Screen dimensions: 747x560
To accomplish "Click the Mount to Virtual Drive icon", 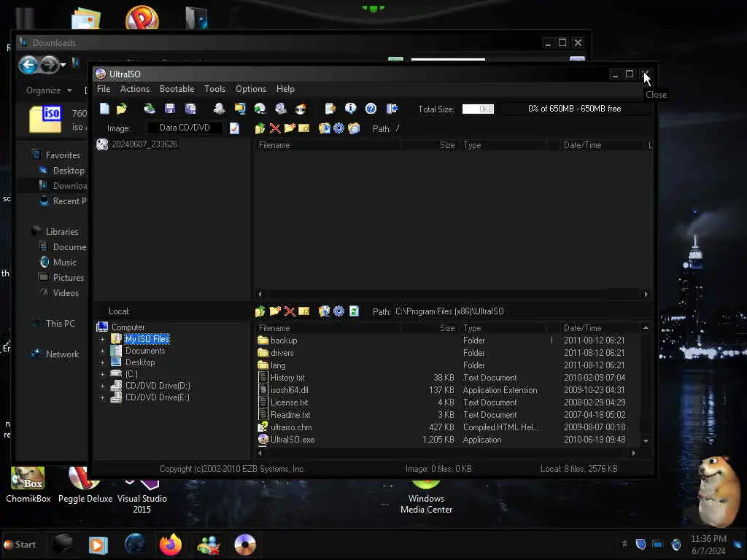I will 281,109.
